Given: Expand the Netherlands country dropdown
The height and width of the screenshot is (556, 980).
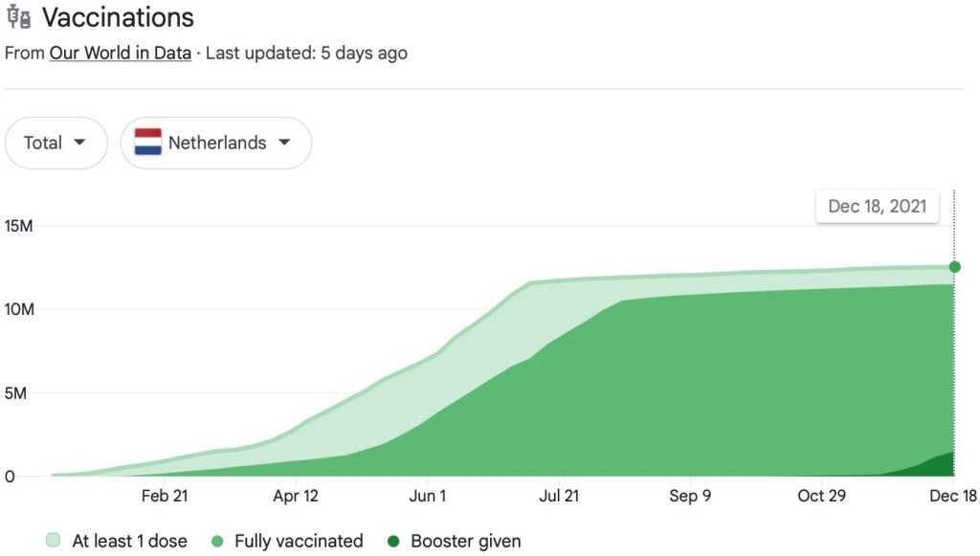Looking at the screenshot, I should point(216,143).
